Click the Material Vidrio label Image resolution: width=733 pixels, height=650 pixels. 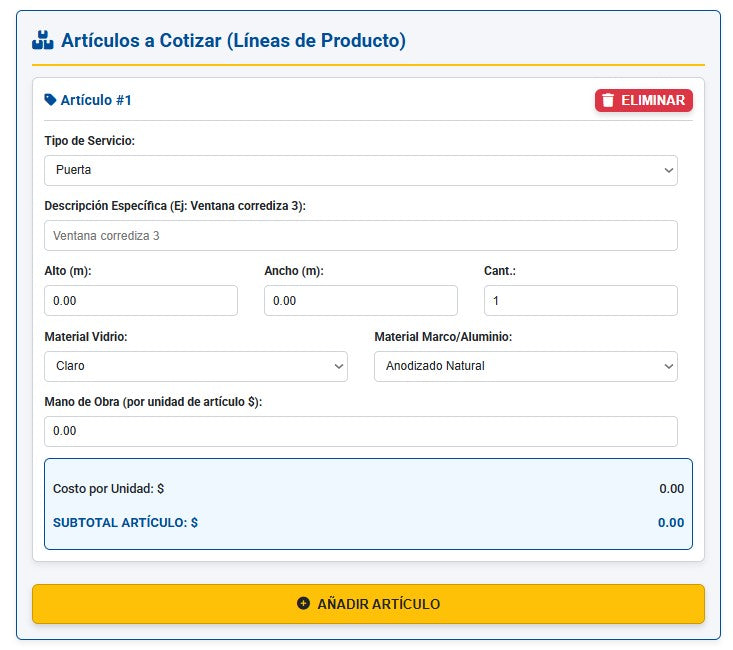tap(86, 337)
